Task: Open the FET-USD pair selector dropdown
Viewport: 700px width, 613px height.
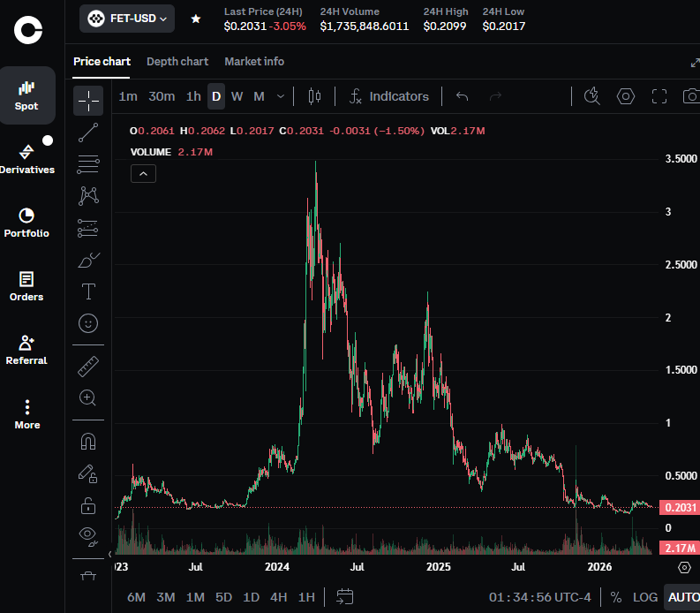Action: coord(127,19)
